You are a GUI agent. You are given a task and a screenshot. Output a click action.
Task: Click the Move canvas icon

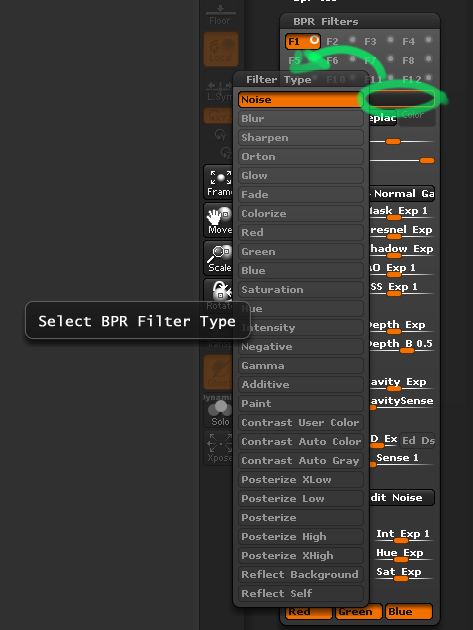219,220
